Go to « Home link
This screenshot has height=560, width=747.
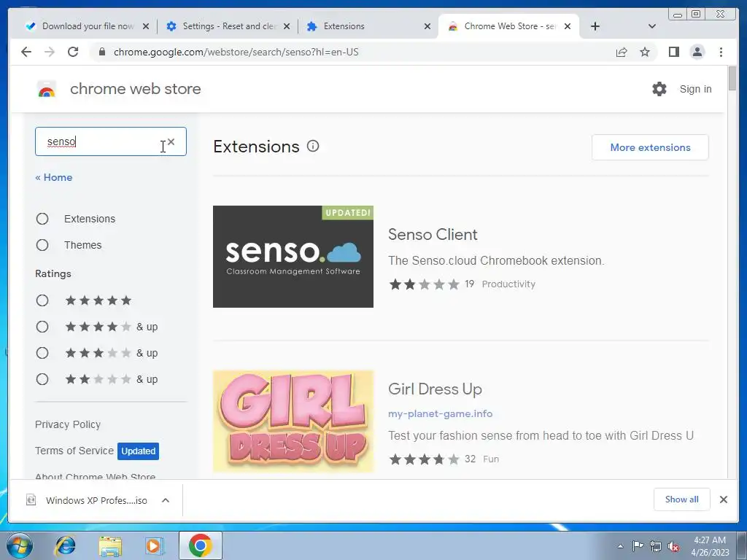tap(54, 177)
